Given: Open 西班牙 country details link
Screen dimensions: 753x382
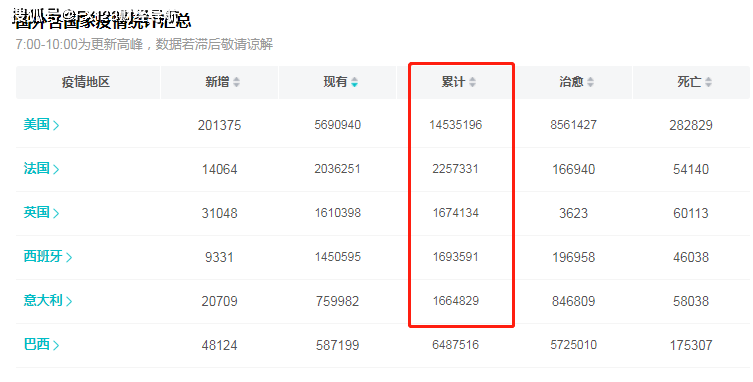Looking at the screenshot, I should click(x=48, y=257).
